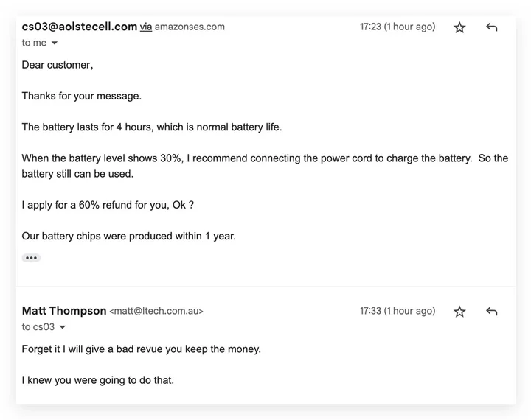Star the email from cs03@aolstecell.com
This screenshot has height=420, width=531.
point(459,27)
